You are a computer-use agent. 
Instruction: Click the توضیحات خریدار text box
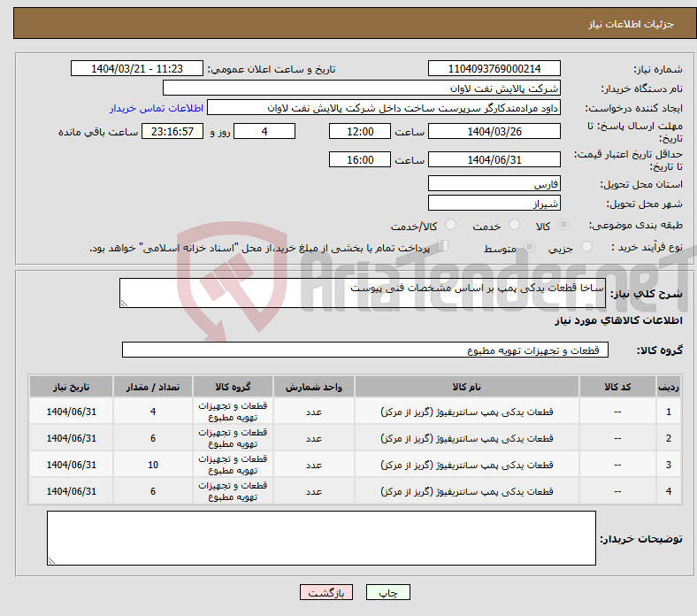[x=321, y=538]
